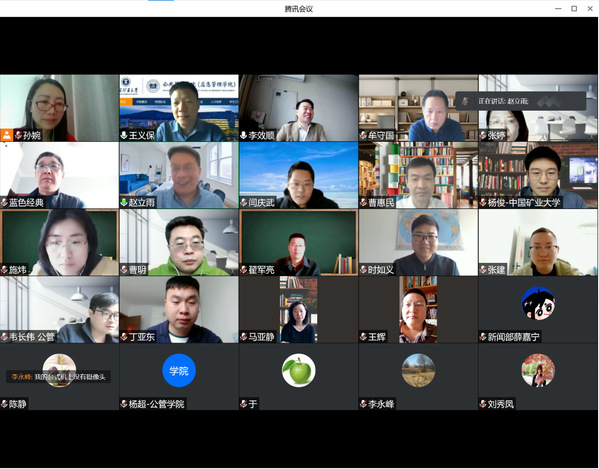599x469 pixels.
Task: Open 曹惠民's video tile
Action: 418,175
